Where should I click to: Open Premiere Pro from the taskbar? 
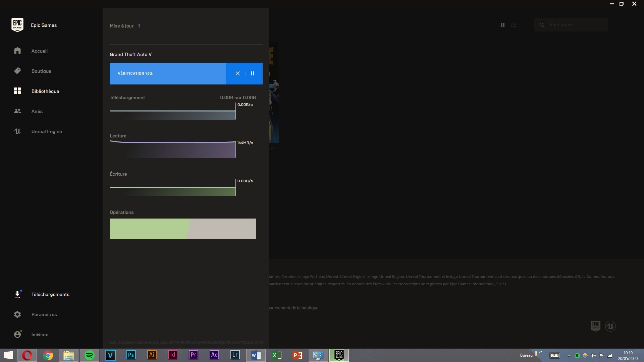(x=194, y=355)
